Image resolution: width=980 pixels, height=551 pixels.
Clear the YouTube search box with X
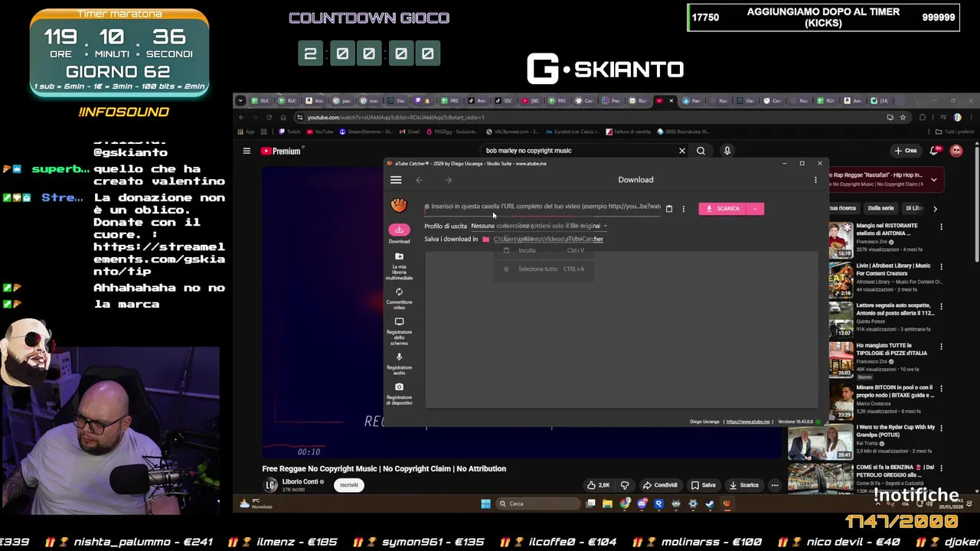point(682,151)
